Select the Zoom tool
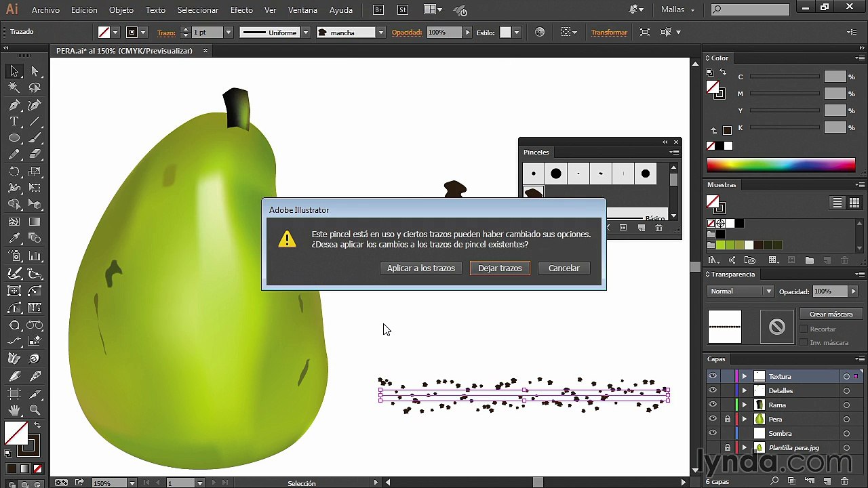 [35, 410]
